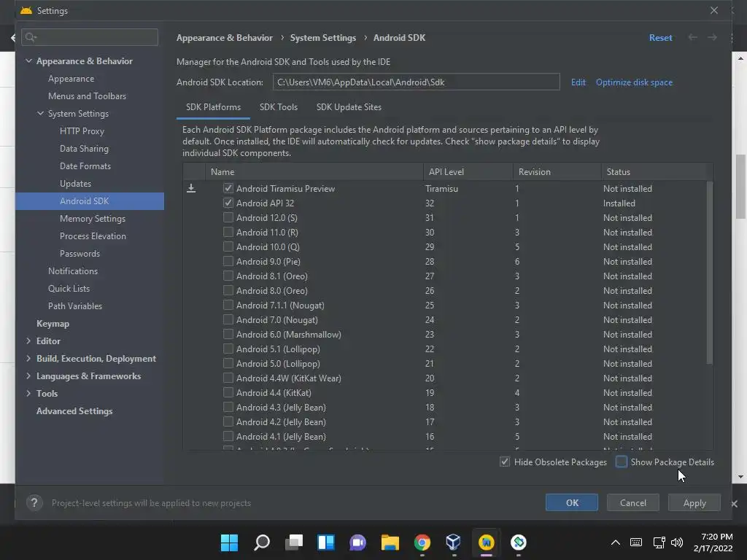747x560 pixels.
Task: Switch to SDK Update Sites tab
Action: (349, 107)
